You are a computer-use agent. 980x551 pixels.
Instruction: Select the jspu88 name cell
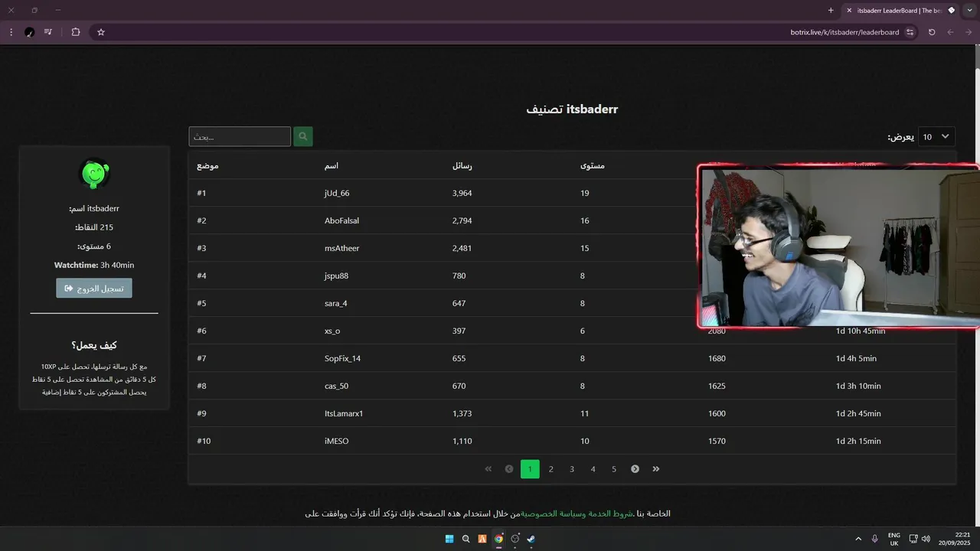(x=336, y=275)
